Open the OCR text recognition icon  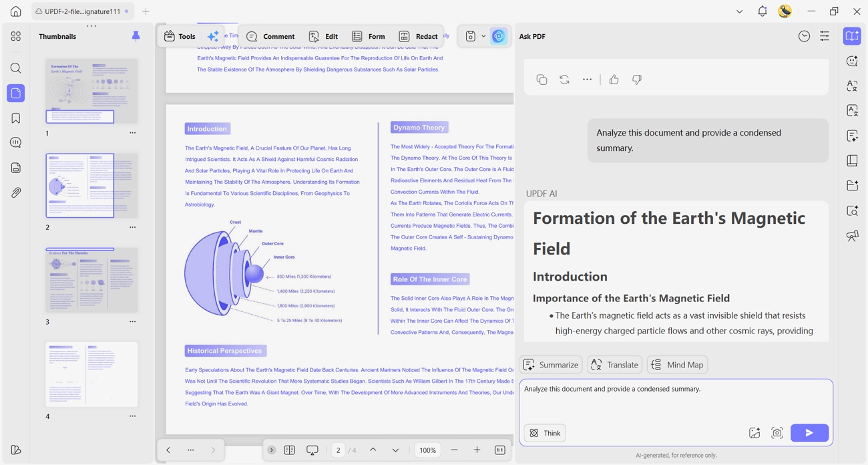pyautogui.click(x=853, y=111)
